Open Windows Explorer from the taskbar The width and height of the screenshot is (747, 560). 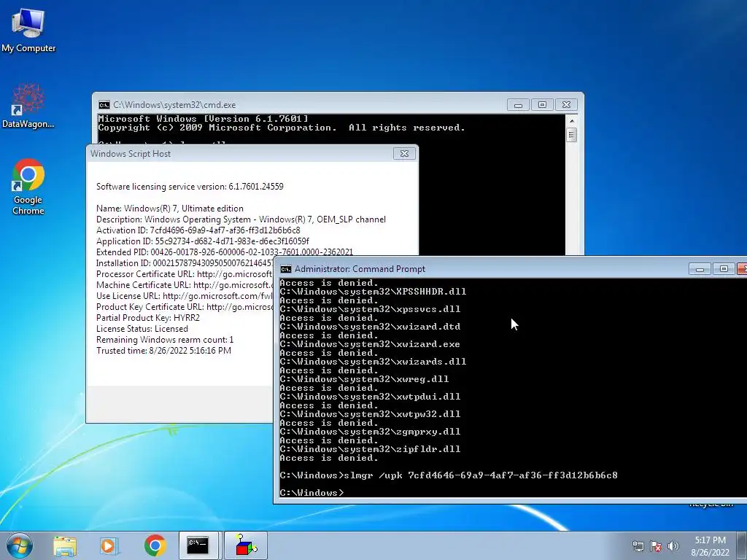point(65,545)
